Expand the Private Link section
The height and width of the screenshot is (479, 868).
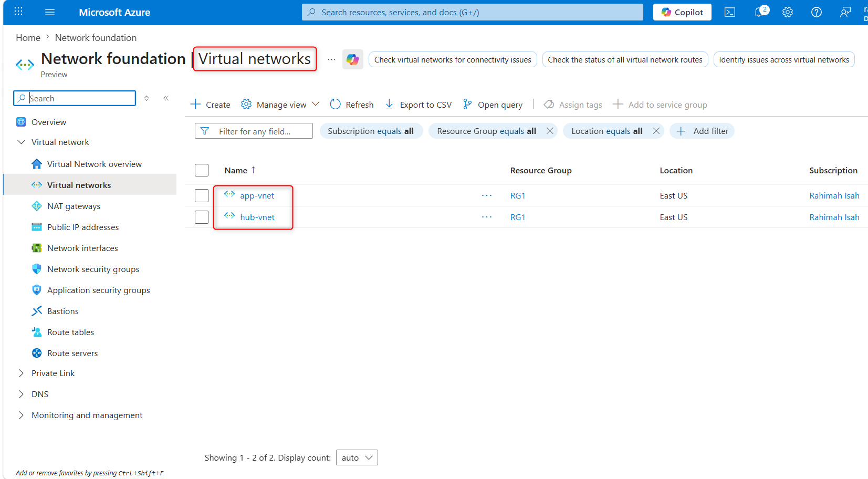[x=22, y=373]
